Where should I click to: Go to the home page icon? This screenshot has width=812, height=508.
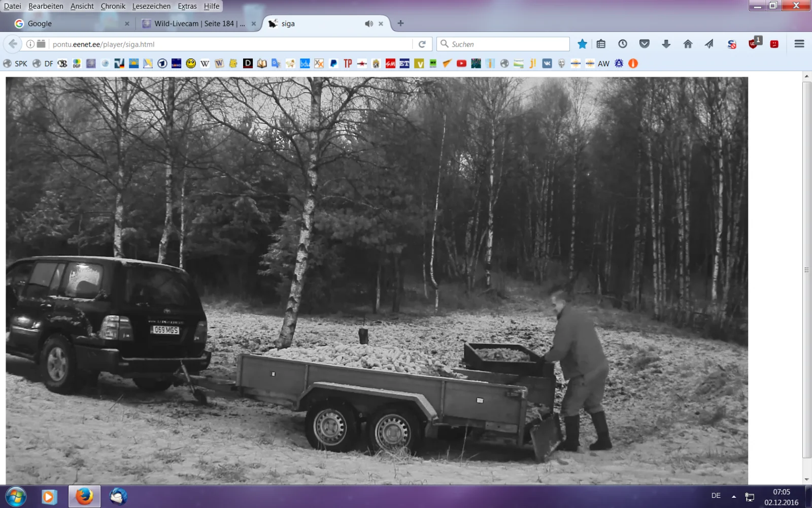click(x=688, y=44)
